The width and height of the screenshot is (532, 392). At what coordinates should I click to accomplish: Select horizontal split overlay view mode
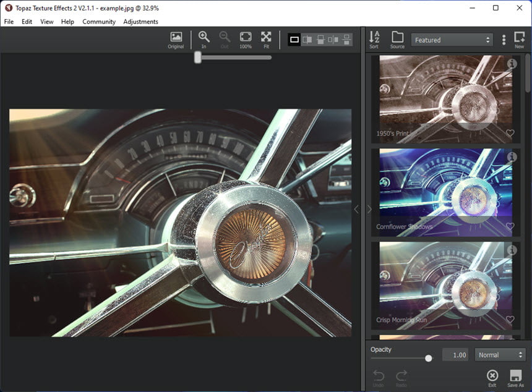click(x=320, y=40)
